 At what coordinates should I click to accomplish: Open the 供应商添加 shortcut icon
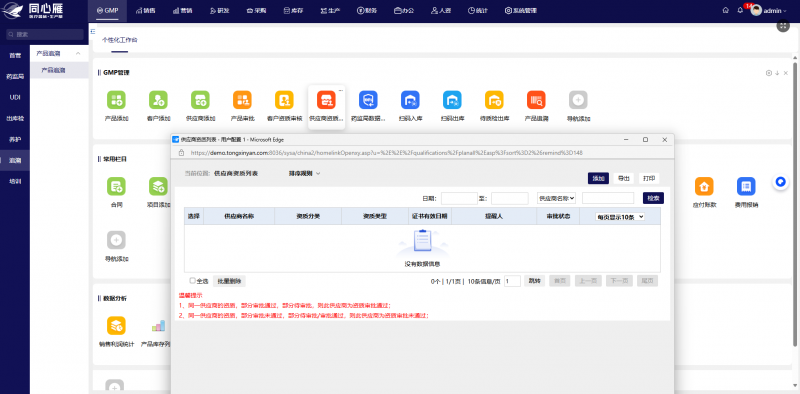[x=200, y=100]
